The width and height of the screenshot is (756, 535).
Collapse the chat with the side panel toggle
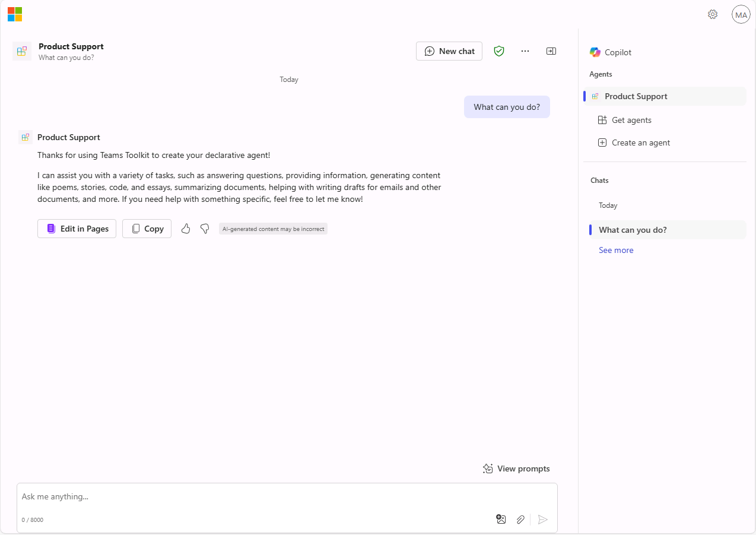551,51
